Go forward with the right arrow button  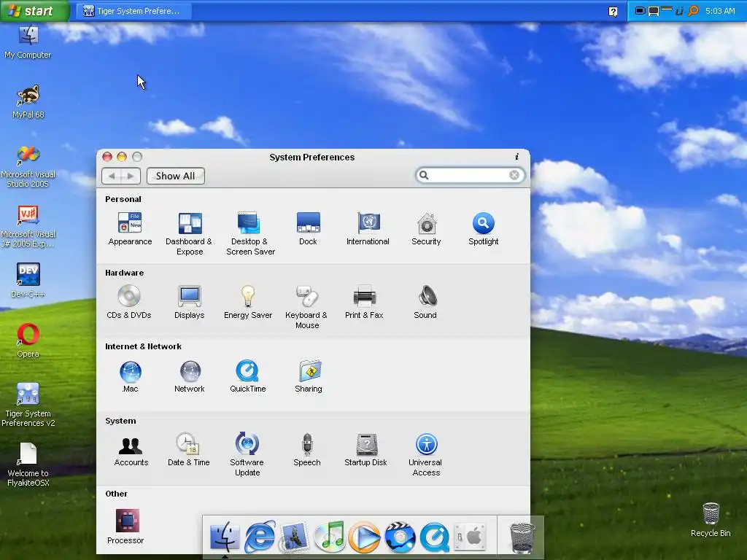(x=131, y=176)
